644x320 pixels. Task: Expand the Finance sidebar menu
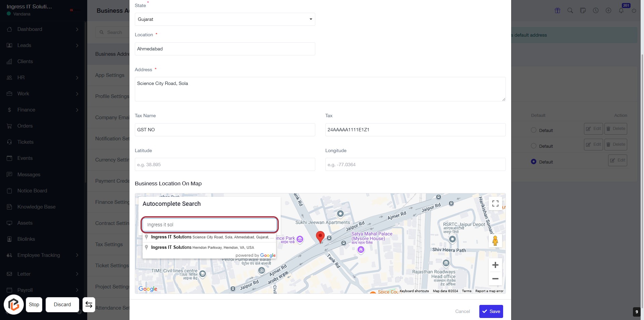tap(43, 110)
